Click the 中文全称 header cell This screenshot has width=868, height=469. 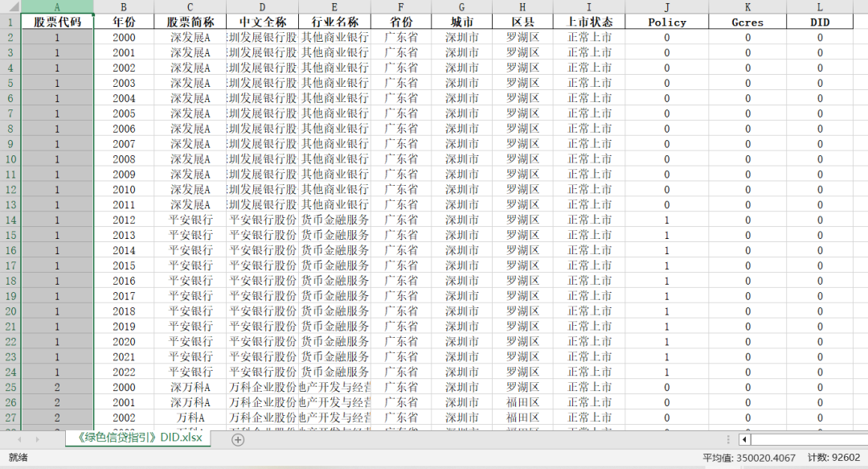point(262,23)
